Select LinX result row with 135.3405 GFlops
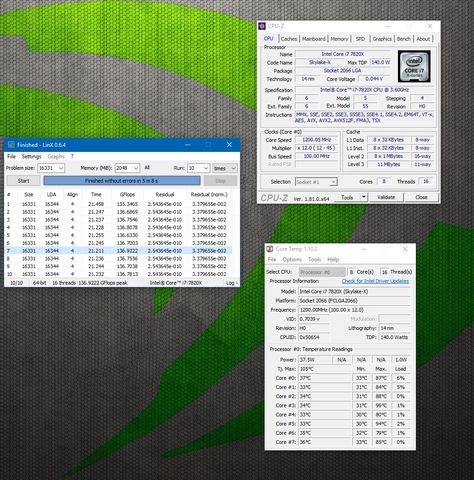 [118, 204]
